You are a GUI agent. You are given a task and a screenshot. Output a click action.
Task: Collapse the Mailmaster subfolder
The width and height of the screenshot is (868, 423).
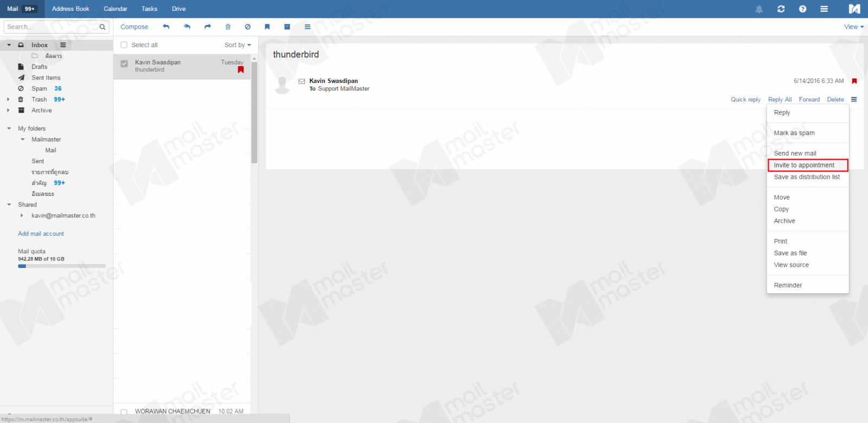[x=22, y=139]
